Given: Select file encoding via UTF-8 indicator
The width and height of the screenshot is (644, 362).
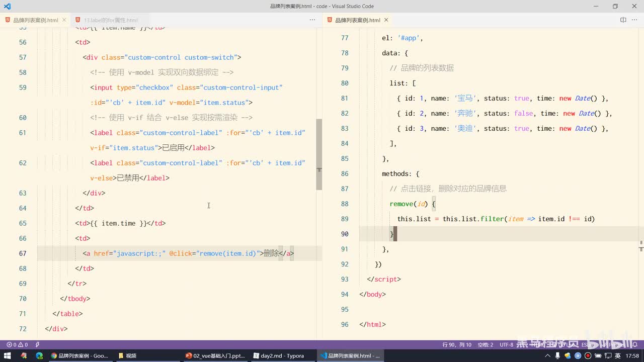Looking at the screenshot, I should click(x=506, y=345).
